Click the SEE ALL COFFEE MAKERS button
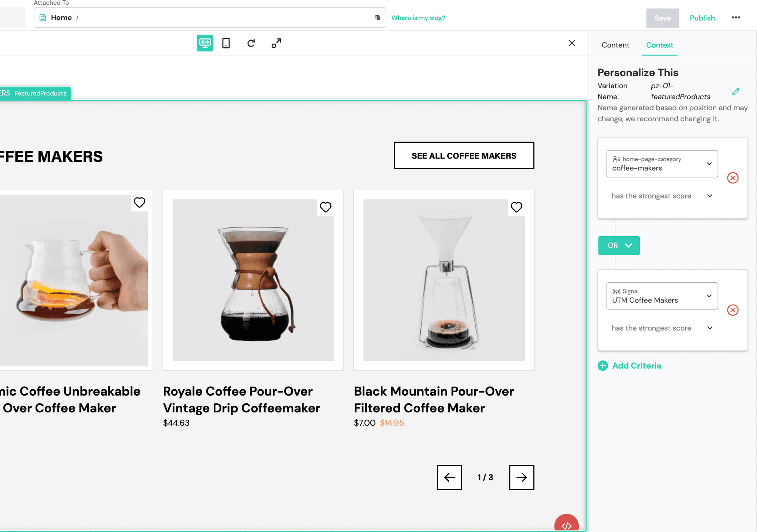 464,155
